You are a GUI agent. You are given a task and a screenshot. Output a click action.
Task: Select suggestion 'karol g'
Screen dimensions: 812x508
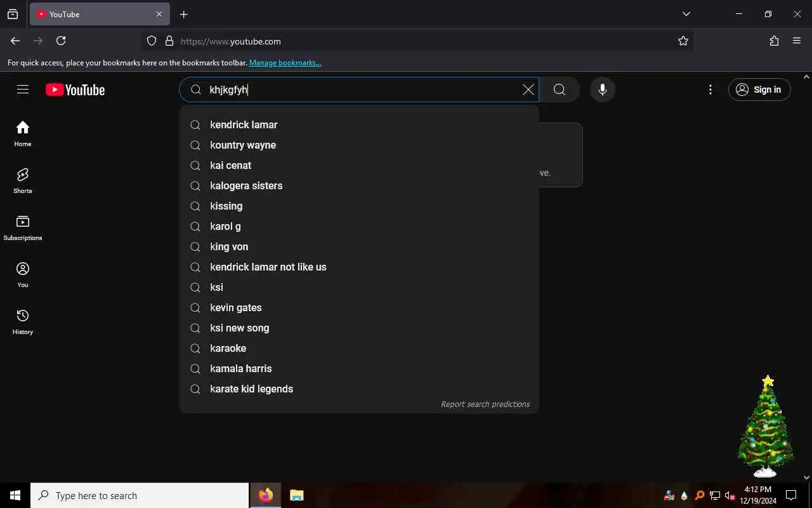[359, 226]
